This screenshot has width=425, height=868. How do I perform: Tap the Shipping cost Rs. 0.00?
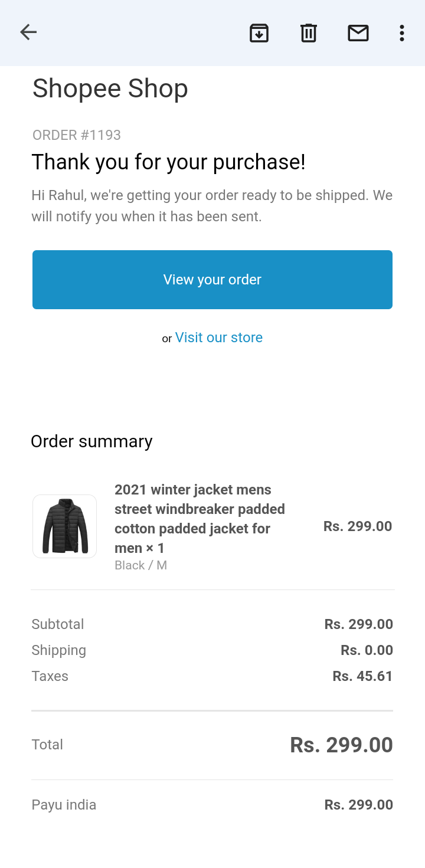(367, 650)
